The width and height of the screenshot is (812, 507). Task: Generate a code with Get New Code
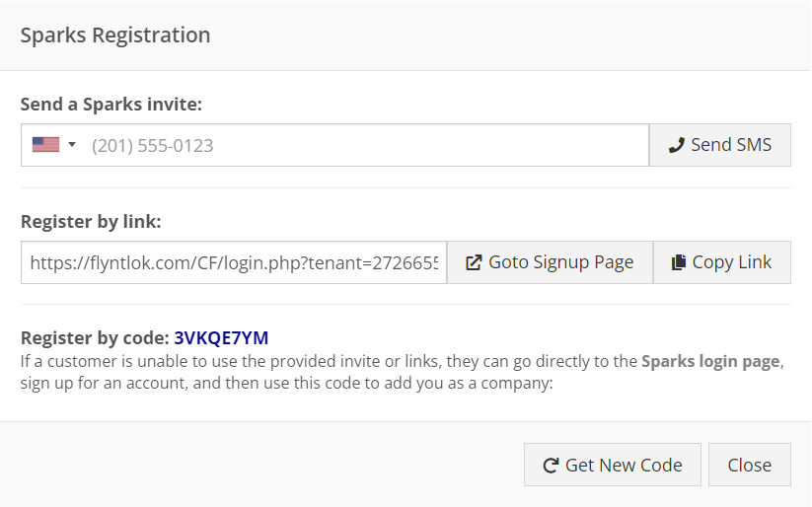(612, 465)
